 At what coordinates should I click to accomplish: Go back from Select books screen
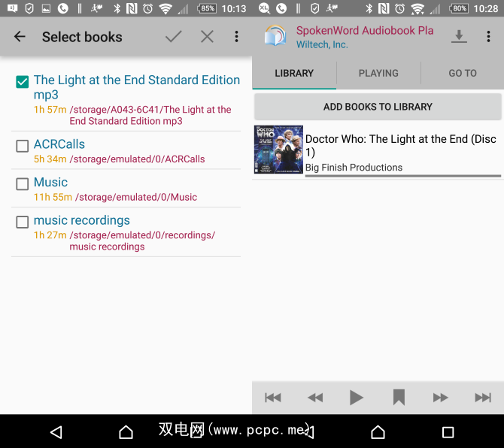point(20,37)
